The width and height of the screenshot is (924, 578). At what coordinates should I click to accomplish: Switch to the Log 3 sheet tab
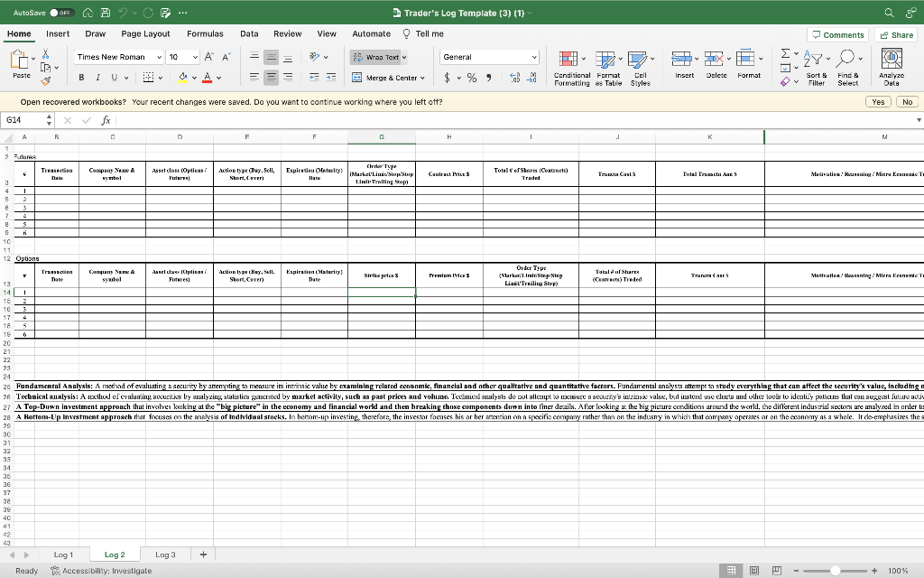click(166, 555)
